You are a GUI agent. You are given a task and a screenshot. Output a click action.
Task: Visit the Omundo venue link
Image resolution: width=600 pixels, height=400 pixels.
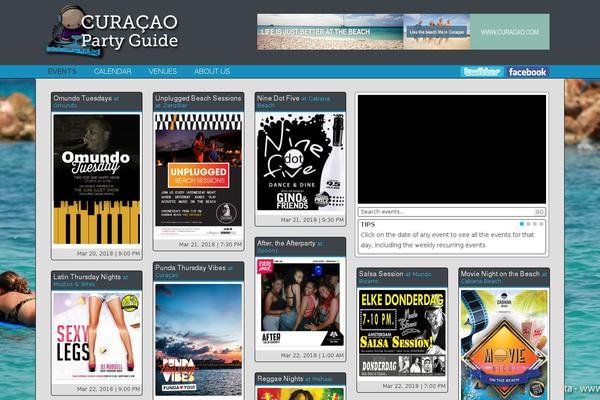pos(65,106)
